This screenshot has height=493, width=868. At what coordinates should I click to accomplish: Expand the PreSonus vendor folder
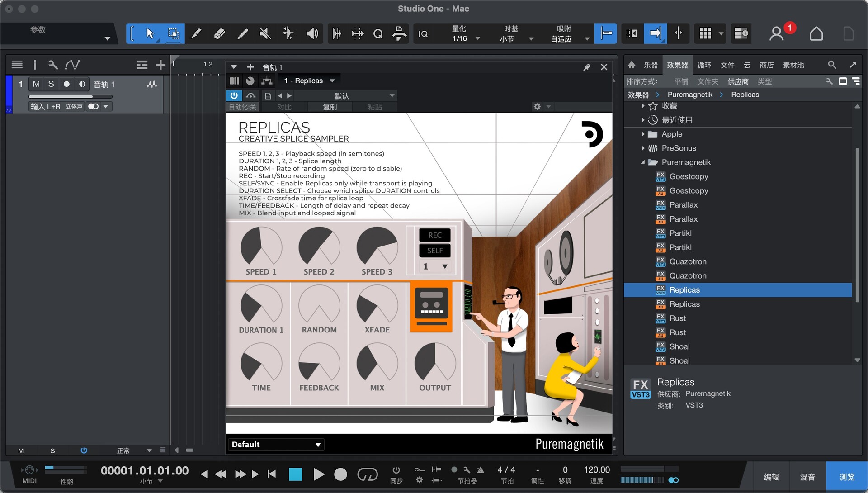pos(643,148)
